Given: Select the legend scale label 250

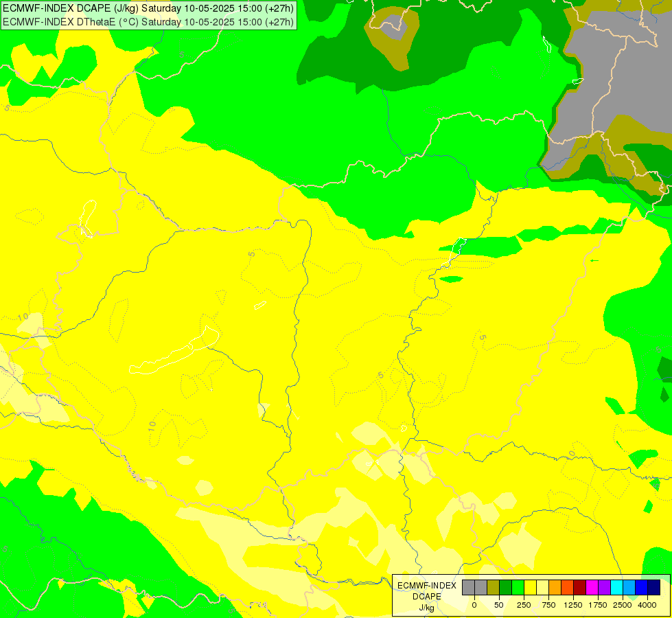Looking at the screenshot, I should pyautogui.click(x=524, y=605).
